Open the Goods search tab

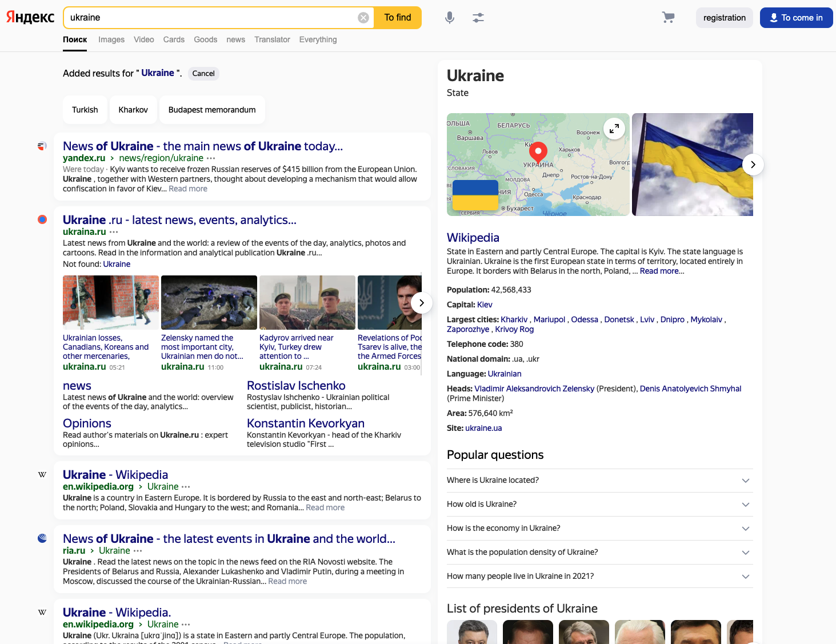coord(205,39)
